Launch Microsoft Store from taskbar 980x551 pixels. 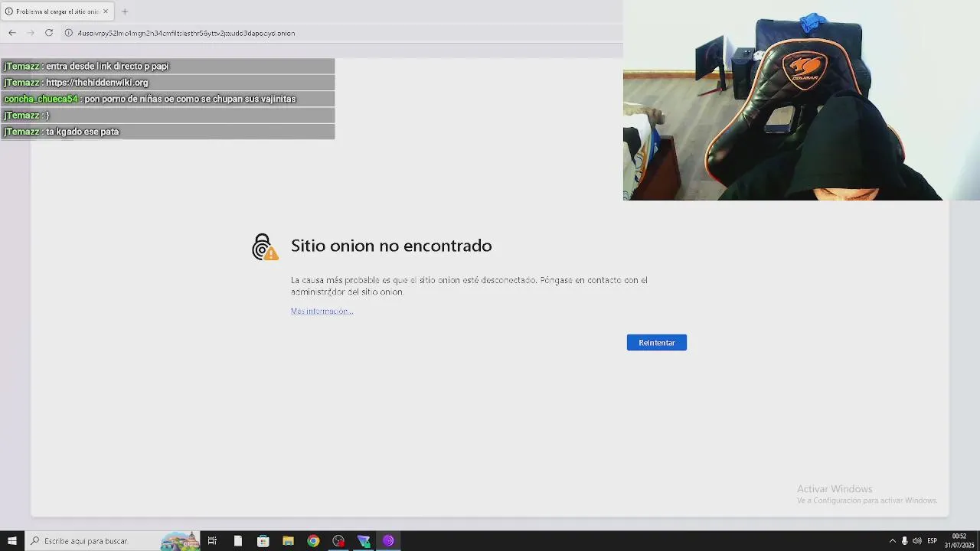[x=263, y=541]
